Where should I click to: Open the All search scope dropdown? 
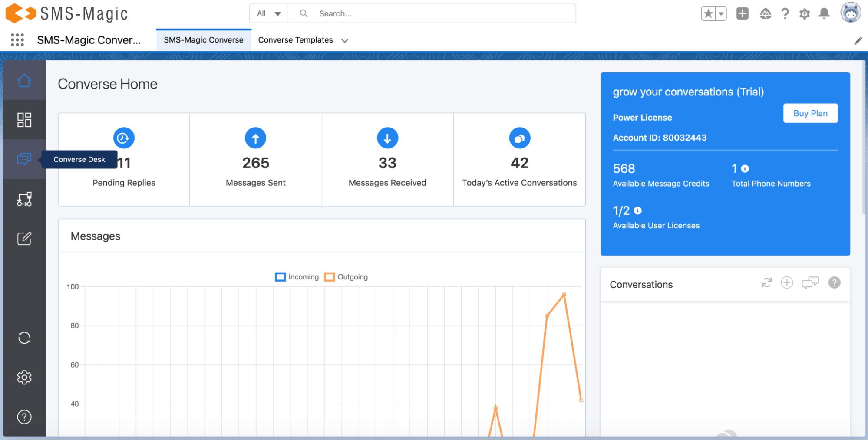coord(268,13)
